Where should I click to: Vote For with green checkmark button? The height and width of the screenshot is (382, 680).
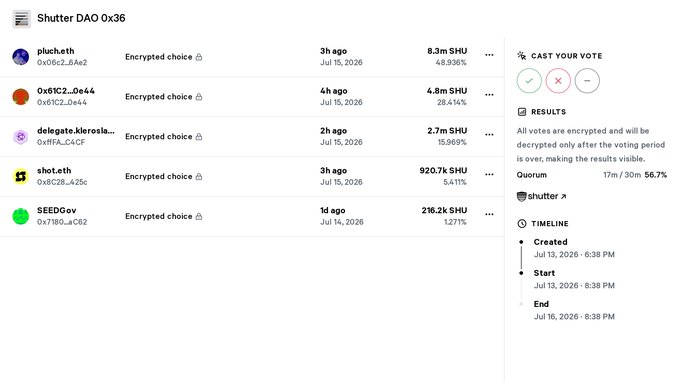(529, 81)
